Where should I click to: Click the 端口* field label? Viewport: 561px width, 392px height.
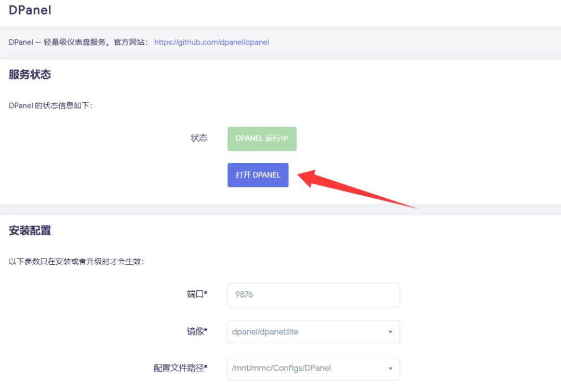click(197, 294)
